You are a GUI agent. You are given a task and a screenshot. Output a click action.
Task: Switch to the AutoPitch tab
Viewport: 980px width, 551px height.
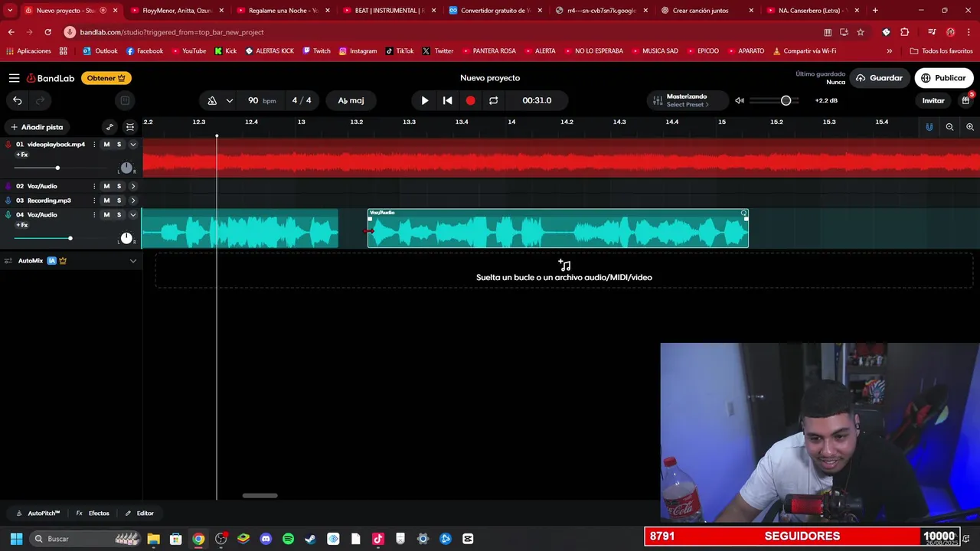38,514
